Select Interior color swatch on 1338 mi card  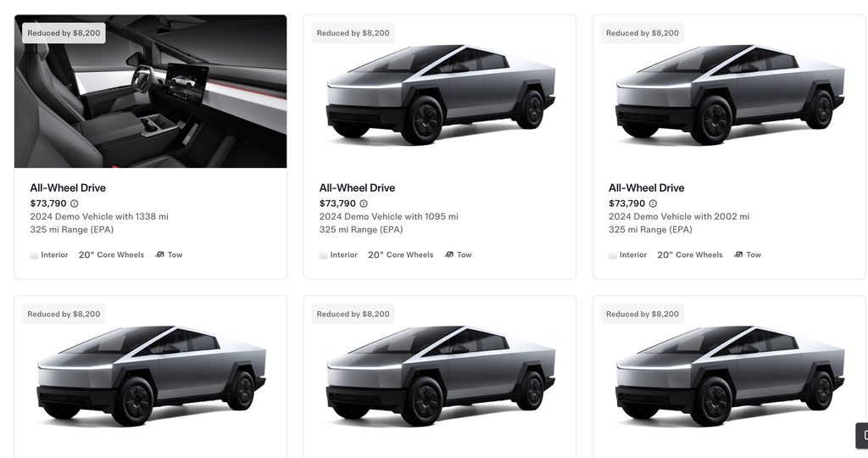34,255
